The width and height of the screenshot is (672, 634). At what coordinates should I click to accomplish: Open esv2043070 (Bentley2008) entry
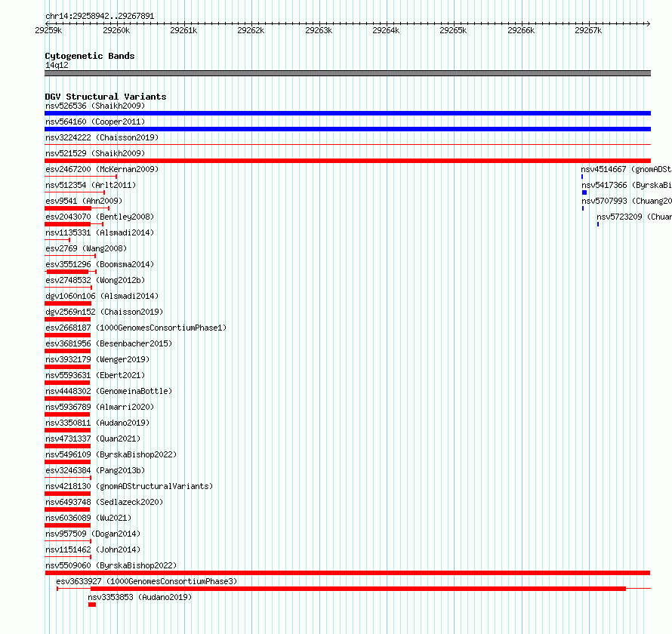[x=100, y=217]
